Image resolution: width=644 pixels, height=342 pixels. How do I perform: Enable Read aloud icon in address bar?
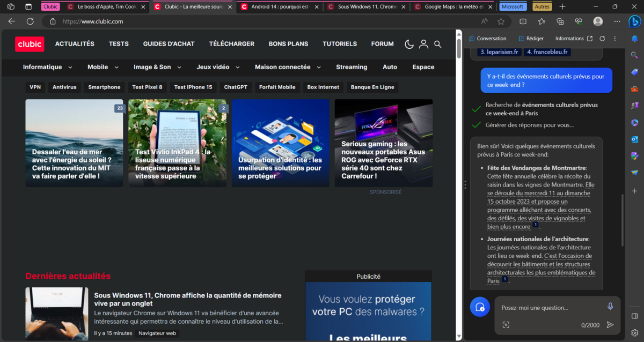coord(485,21)
